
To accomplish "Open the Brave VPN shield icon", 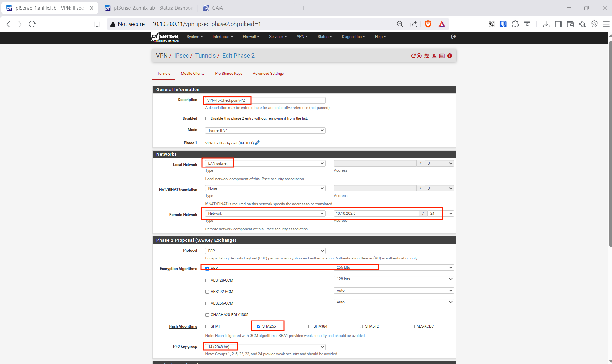I will click(594, 24).
